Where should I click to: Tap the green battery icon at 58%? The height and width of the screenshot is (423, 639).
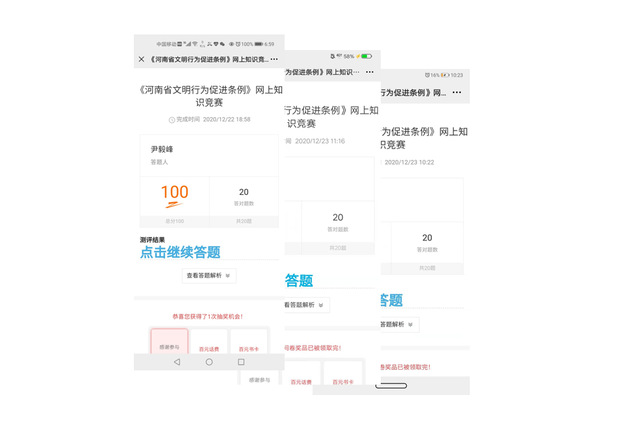coord(367,56)
